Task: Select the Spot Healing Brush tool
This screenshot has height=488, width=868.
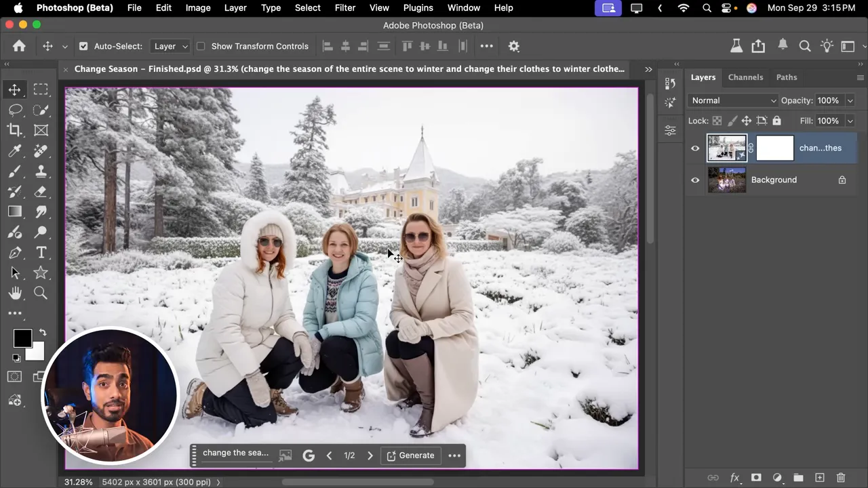Action: coord(41,150)
